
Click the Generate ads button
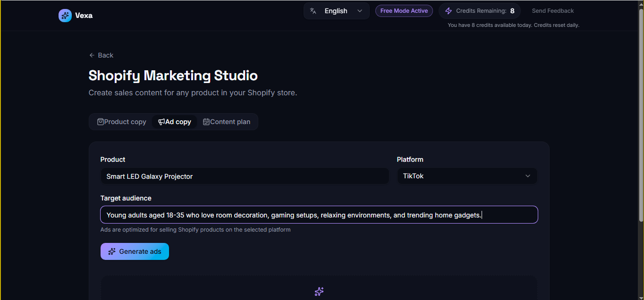click(x=135, y=251)
